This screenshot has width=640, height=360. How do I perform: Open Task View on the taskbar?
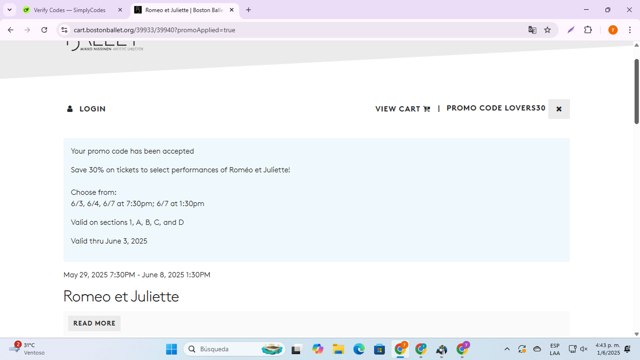click(296, 349)
